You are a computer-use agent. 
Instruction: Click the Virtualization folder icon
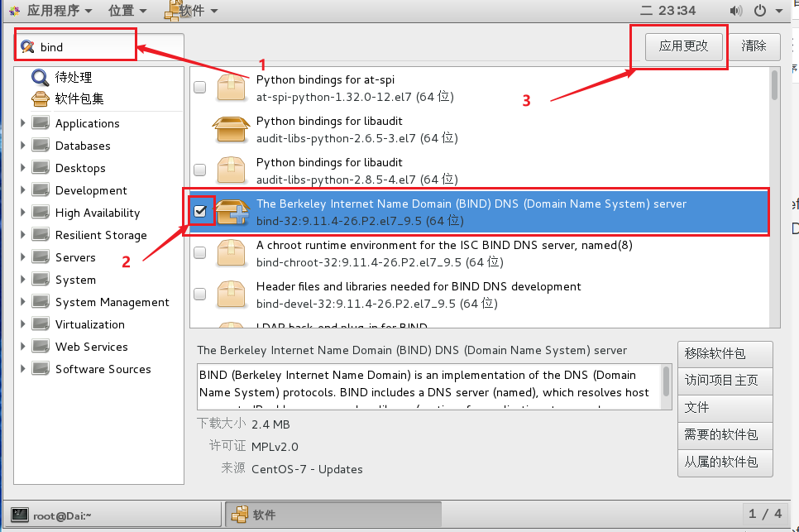point(41,324)
